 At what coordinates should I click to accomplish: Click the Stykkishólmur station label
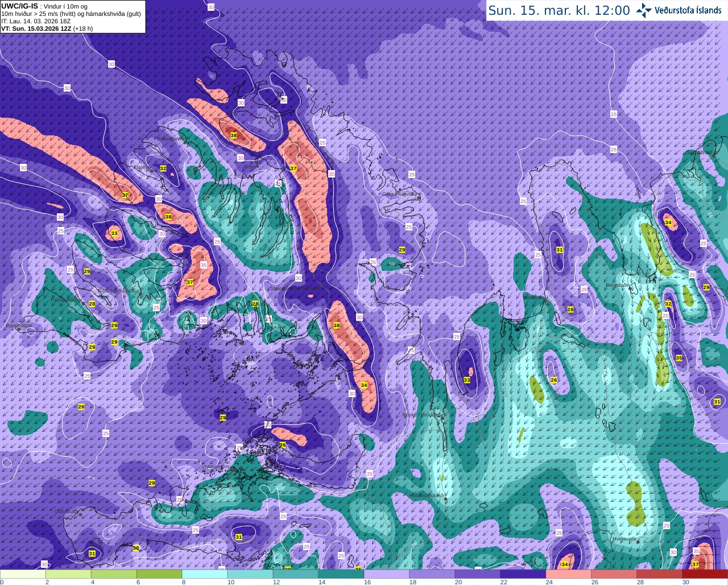click(217, 466)
